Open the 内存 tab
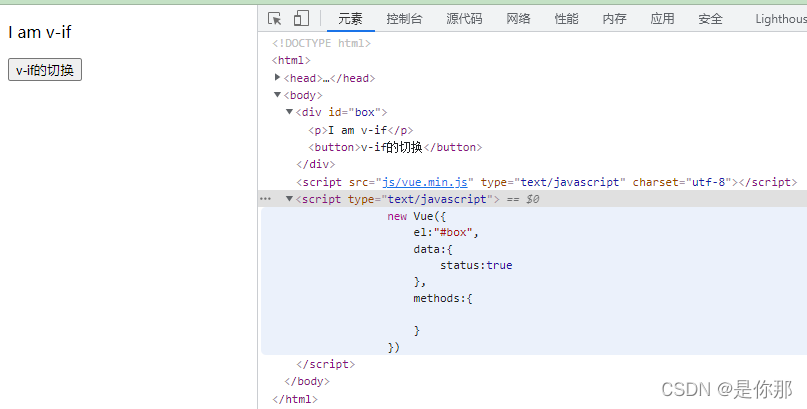The height and width of the screenshot is (409, 807). [x=614, y=19]
